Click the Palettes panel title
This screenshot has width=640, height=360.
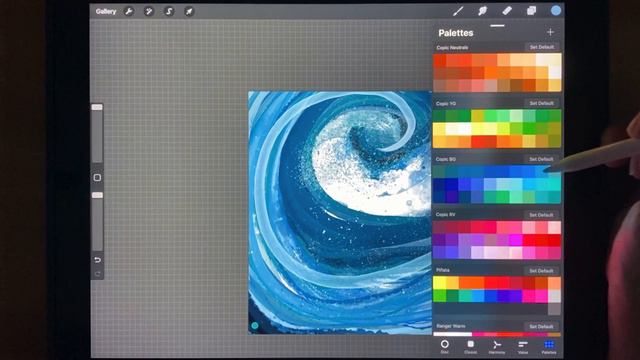click(456, 33)
